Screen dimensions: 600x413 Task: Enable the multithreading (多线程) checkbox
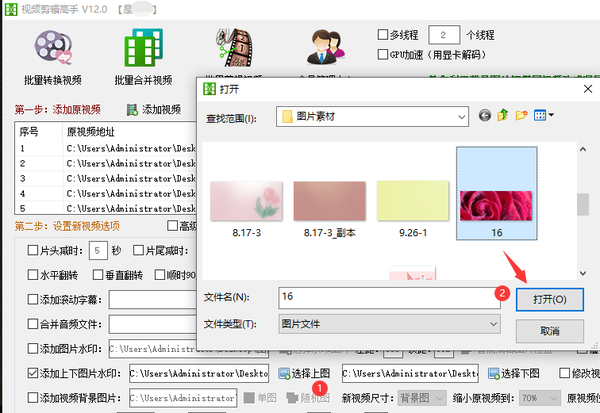click(384, 34)
